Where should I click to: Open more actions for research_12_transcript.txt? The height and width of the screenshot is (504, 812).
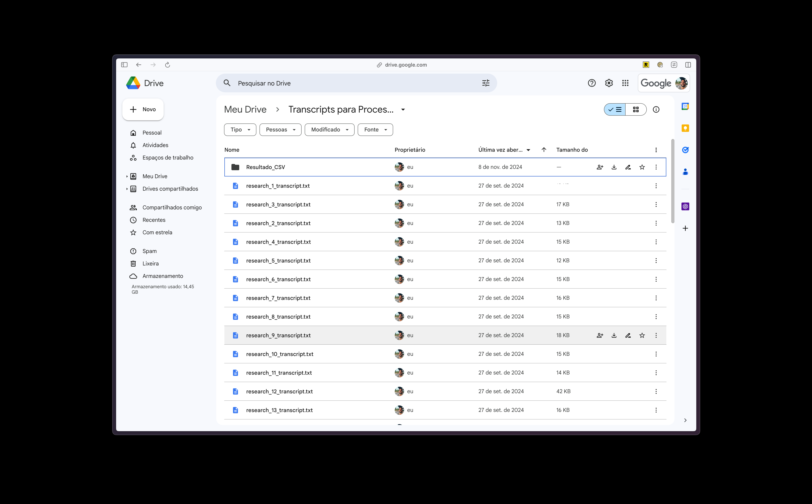(656, 391)
